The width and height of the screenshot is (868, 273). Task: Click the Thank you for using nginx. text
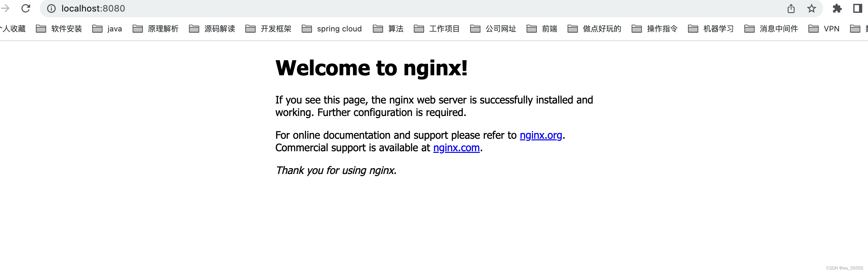click(336, 170)
